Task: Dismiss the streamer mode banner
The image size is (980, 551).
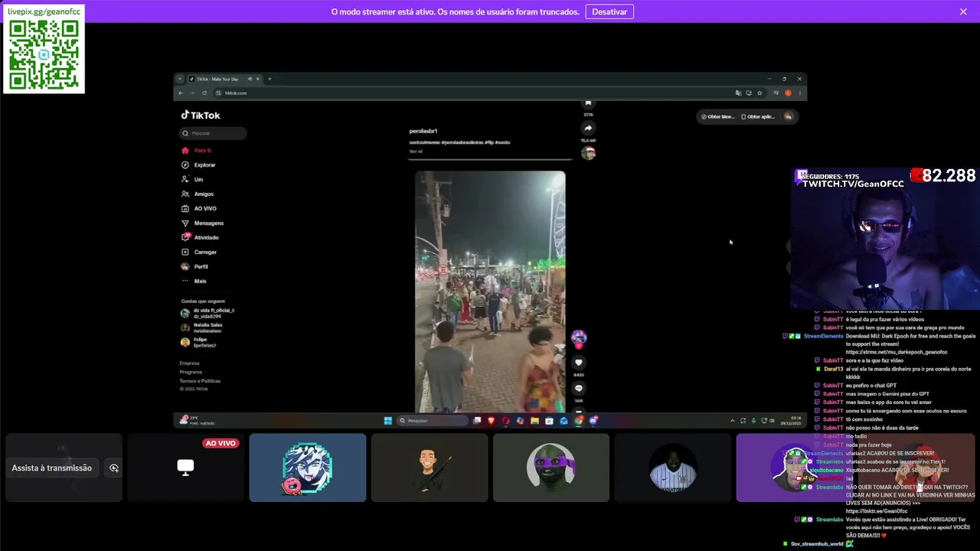Action: (963, 11)
